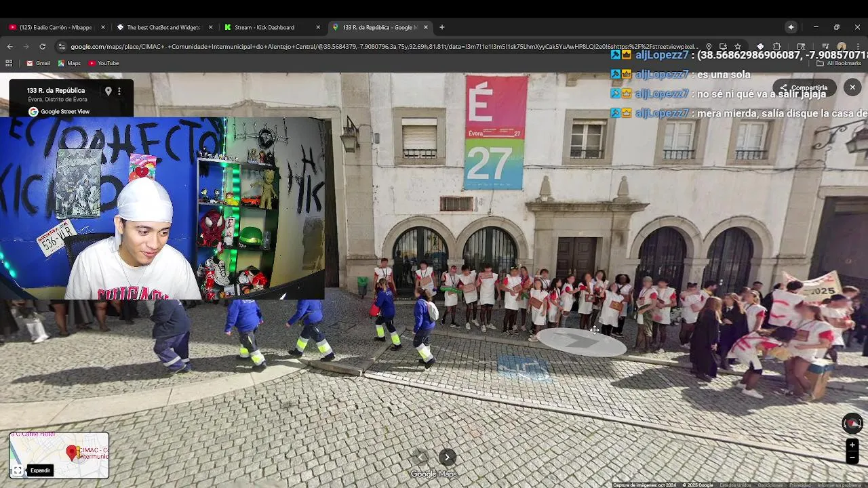Open a new browser tab
This screenshot has height=488, width=868.
tap(442, 27)
